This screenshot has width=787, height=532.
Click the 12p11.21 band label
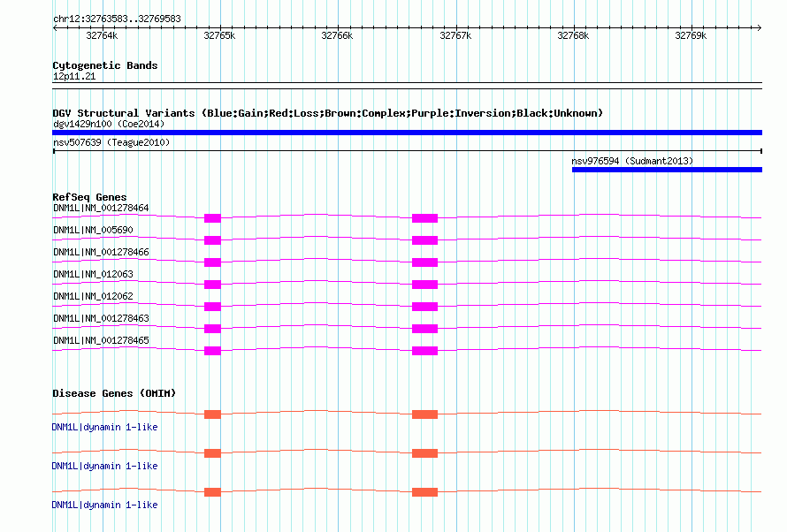click(x=74, y=76)
